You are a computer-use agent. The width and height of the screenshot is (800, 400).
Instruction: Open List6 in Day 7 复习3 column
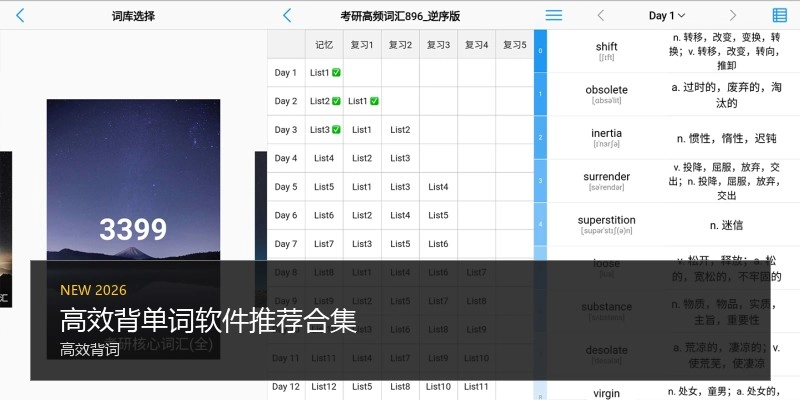click(438, 244)
